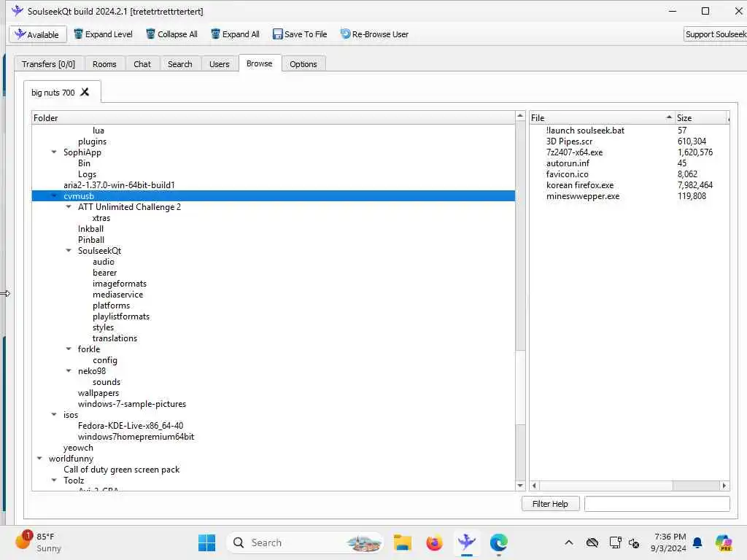Viewport: 747px width, 560px height.
Task: Select the playlistformats folder
Action: 121,316
